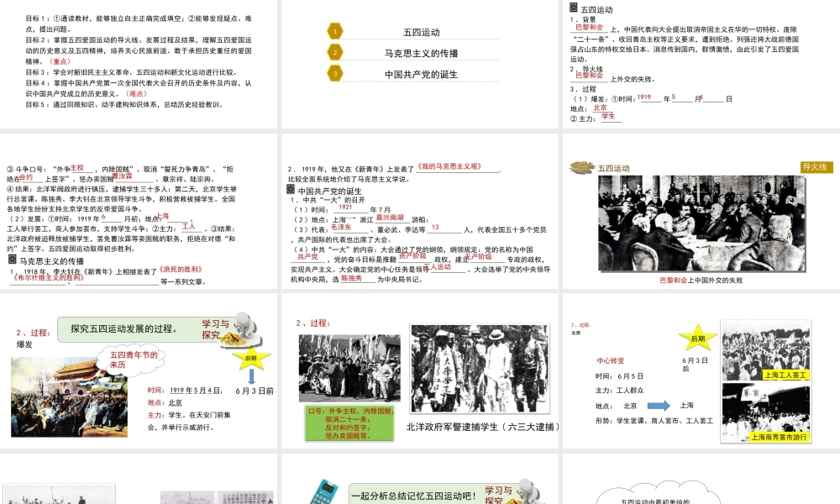Click the yellow 上海商界罢市游行 photo label
The width and height of the screenshot is (840, 504).
pos(779,437)
